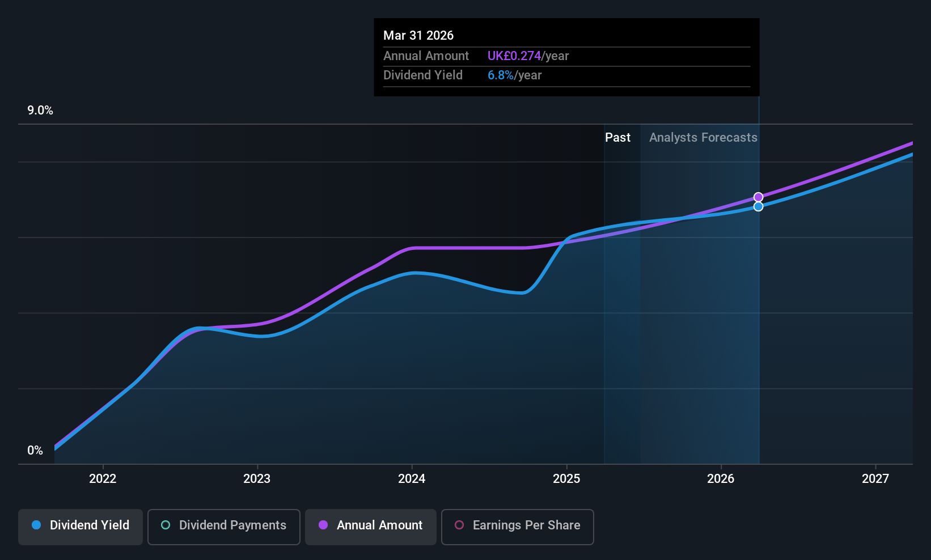The height and width of the screenshot is (560, 931).
Task: Click the 2023 x-axis label
Action: click(257, 478)
